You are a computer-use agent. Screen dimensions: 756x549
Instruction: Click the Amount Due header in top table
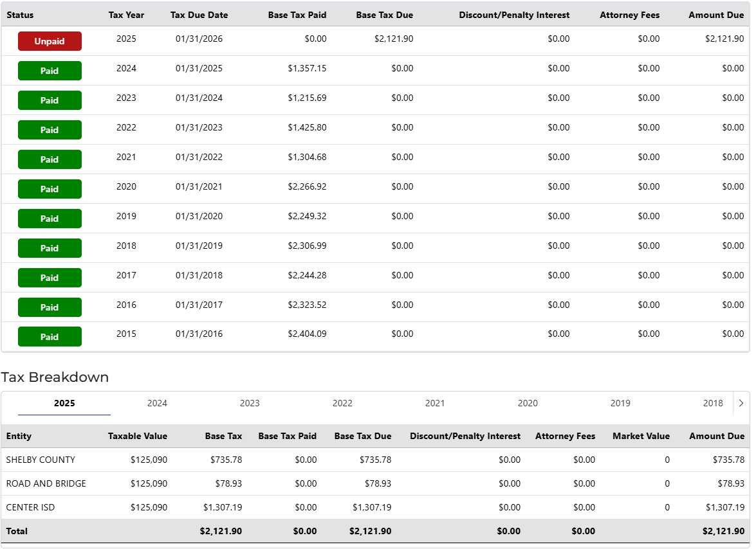(715, 15)
